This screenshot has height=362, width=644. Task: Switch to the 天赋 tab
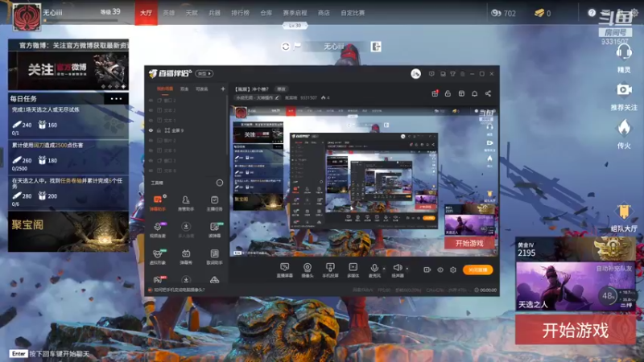[x=192, y=13]
